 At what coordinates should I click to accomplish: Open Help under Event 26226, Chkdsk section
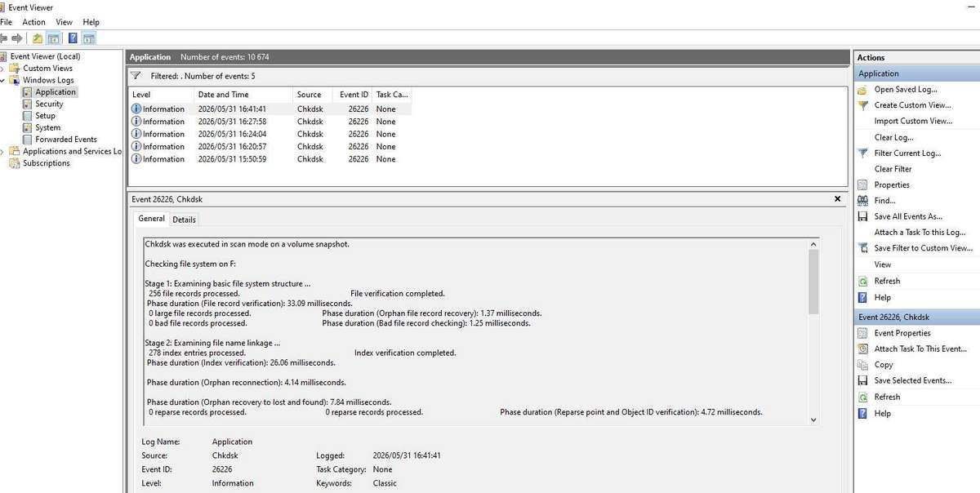[x=882, y=414]
